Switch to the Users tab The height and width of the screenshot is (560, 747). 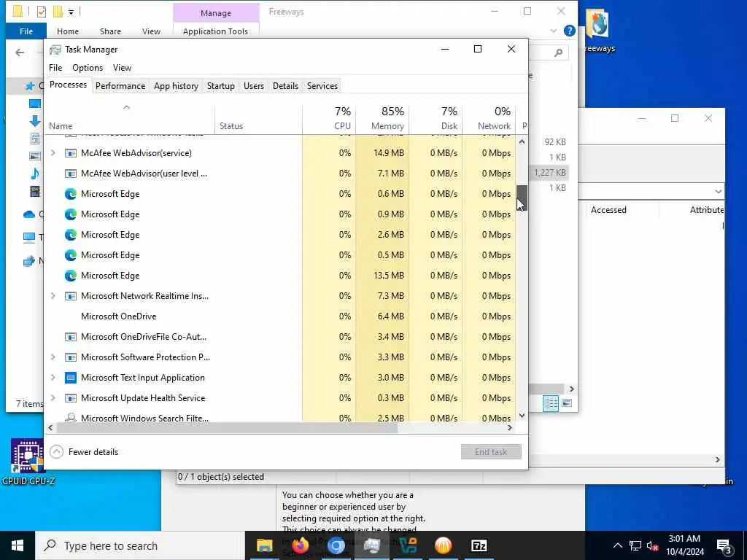pos(253,86)
